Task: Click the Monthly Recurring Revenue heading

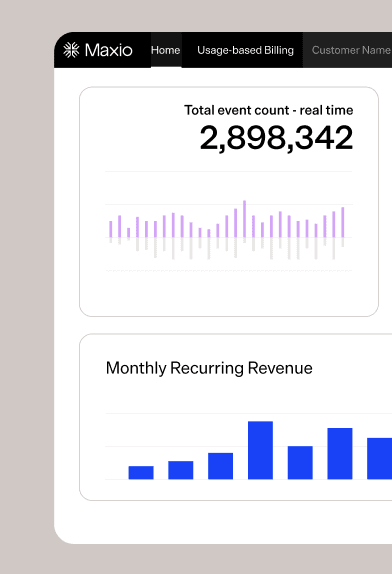Action: point(209,368)
